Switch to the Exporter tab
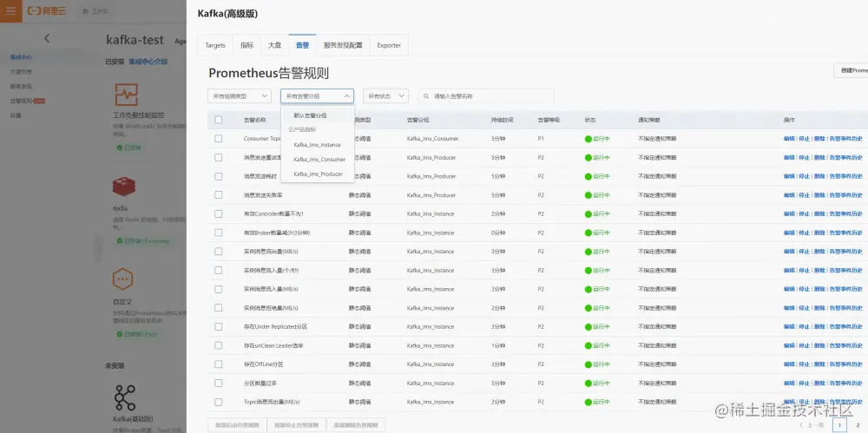 389,45
